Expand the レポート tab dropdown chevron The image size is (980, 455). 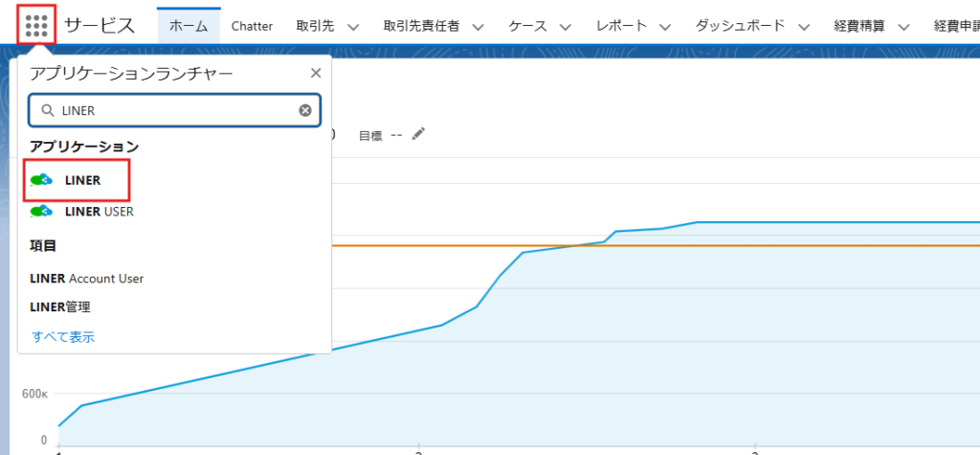[665, 27]
